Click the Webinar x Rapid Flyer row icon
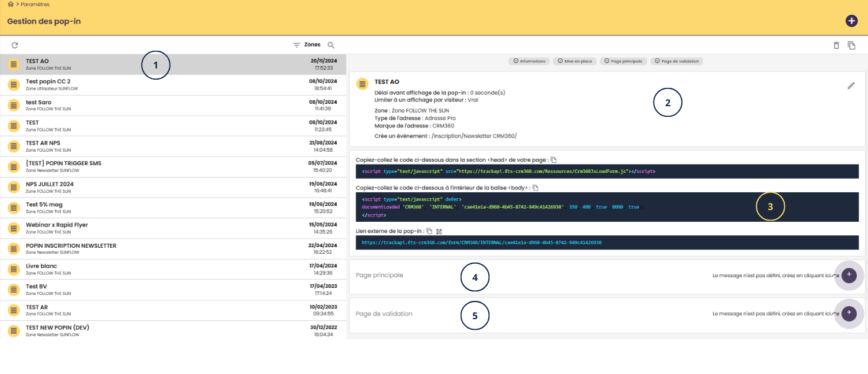 [x=14, y=228]
